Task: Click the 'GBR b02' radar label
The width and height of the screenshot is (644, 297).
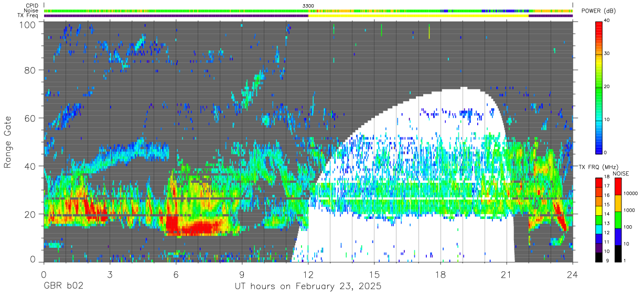Action: [63, 287]
